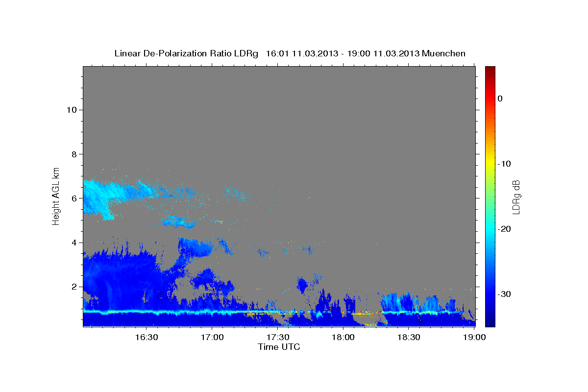Click the 19:00 time tick label
The image size is (588, 392).
point(474,338)
